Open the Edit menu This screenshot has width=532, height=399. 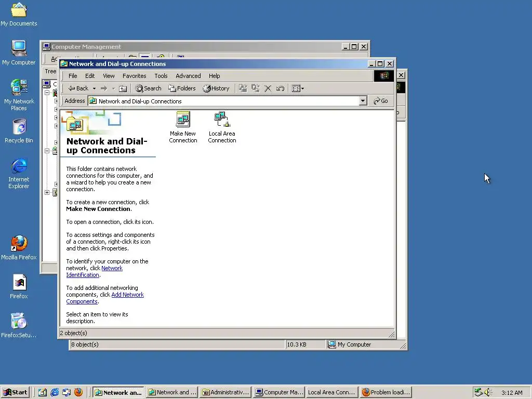tap(90, 76)
